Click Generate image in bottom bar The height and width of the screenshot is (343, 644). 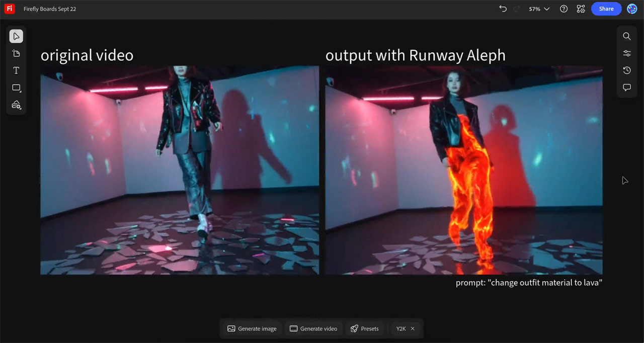(252, 328)
